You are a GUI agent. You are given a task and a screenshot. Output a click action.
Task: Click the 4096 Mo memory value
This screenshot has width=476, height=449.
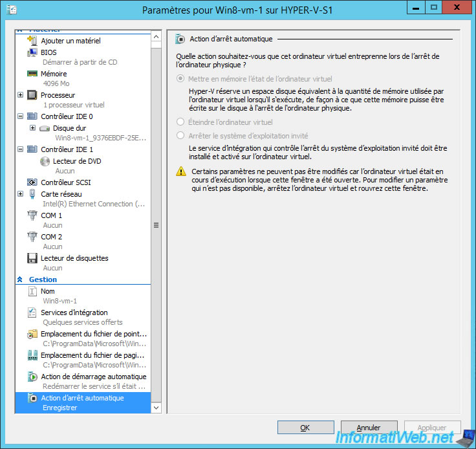56,83
